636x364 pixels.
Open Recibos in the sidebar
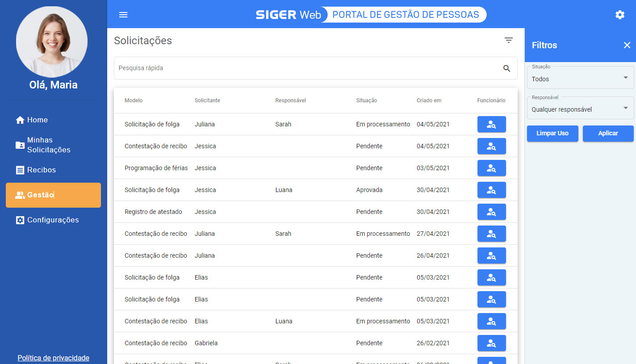pyautogui.click(x=53, y=170)
